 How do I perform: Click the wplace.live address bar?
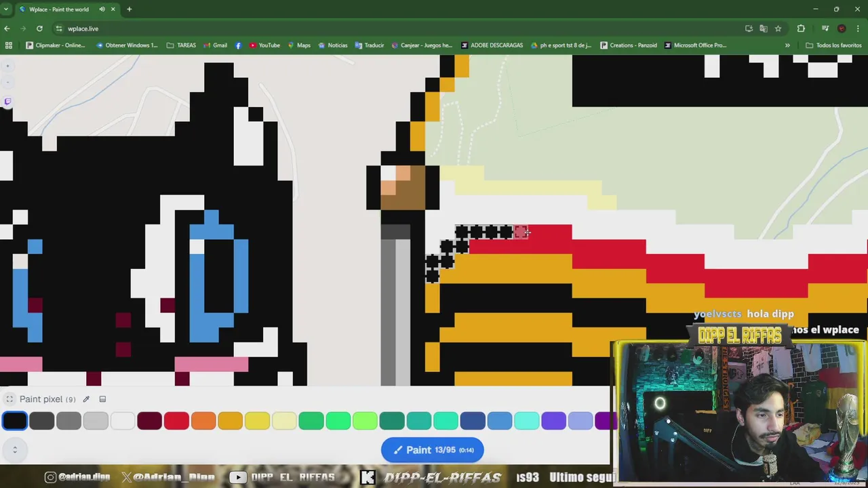point(400,28)
